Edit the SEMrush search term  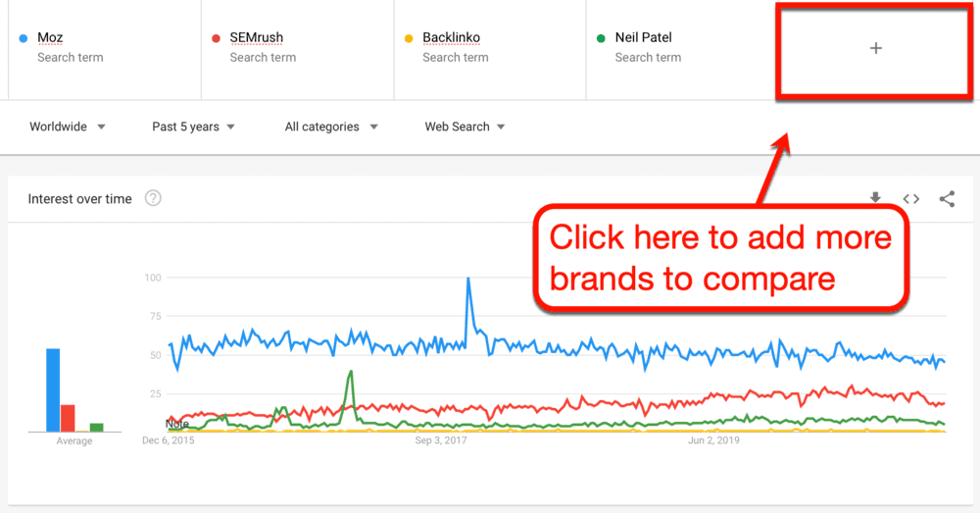(x=257, y=38)
